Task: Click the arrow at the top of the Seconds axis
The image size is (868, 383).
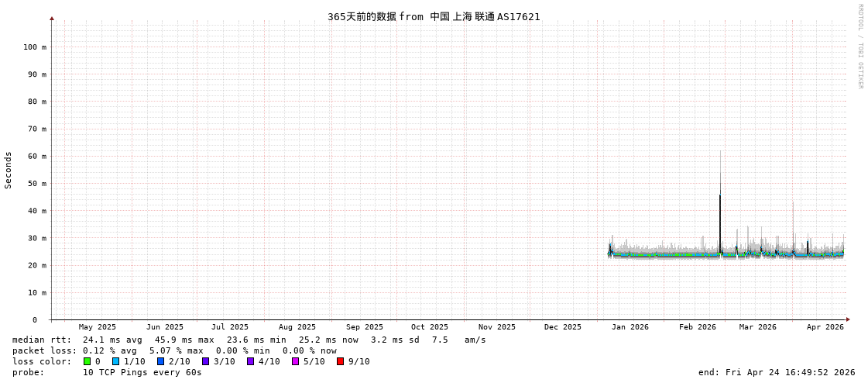Action: pyautogui.click(x=52, y=18)
